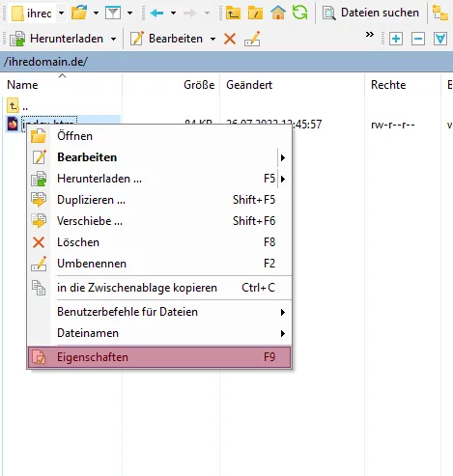Click the /ihredomain.de/ path bar
The image size is (453, 476).
[x=226, y=62]
